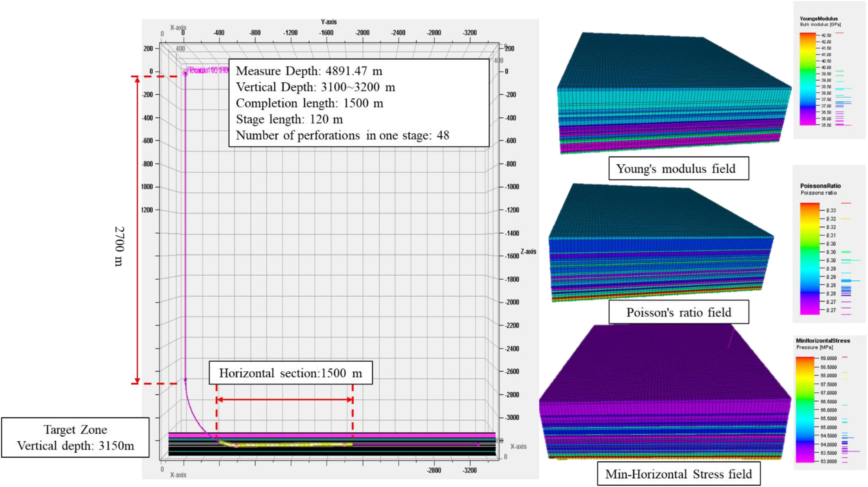
Task: Click the 'Y-axis' label above the plot
Action: 329,22
